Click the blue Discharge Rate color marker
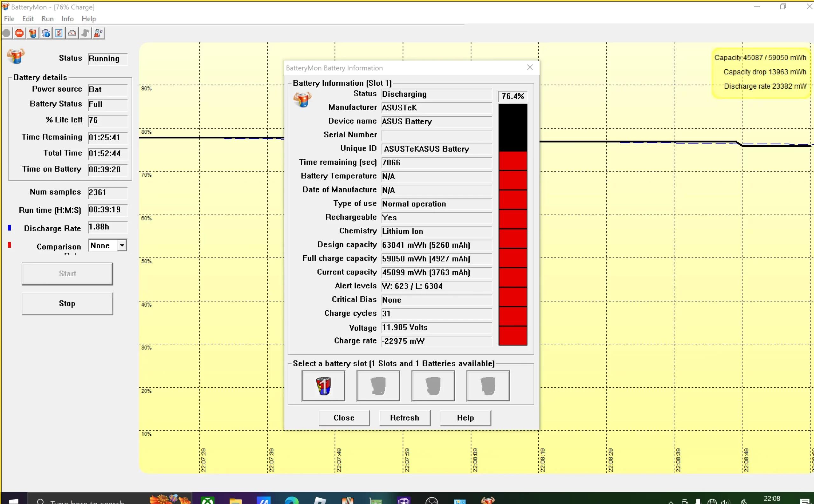Screen dimensions: 814x504 click(x=9, y=228)
